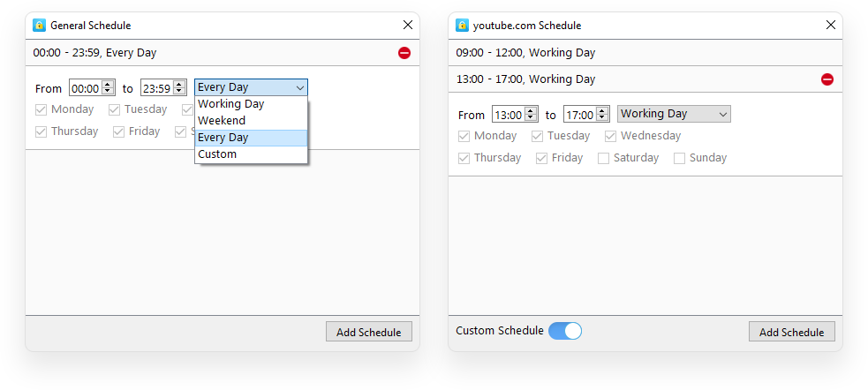Close the General Schedule window
The height and width of the screenshot is (390, 868).
point(407,26)
